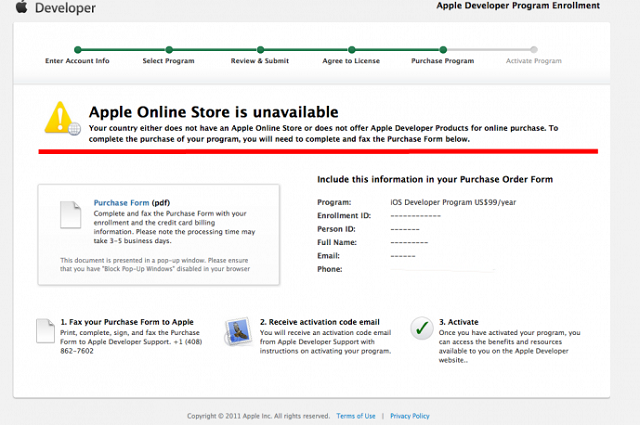Go to Agree to License step
This screenshot has width=640, height=425.
click(x=351, y=61)
